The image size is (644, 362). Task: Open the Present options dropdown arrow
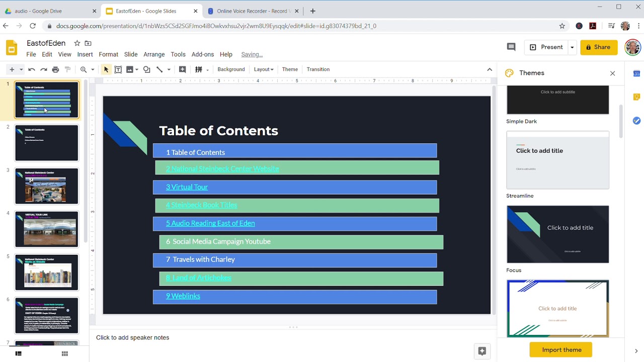pyautogui.click(x=572, y=47)
